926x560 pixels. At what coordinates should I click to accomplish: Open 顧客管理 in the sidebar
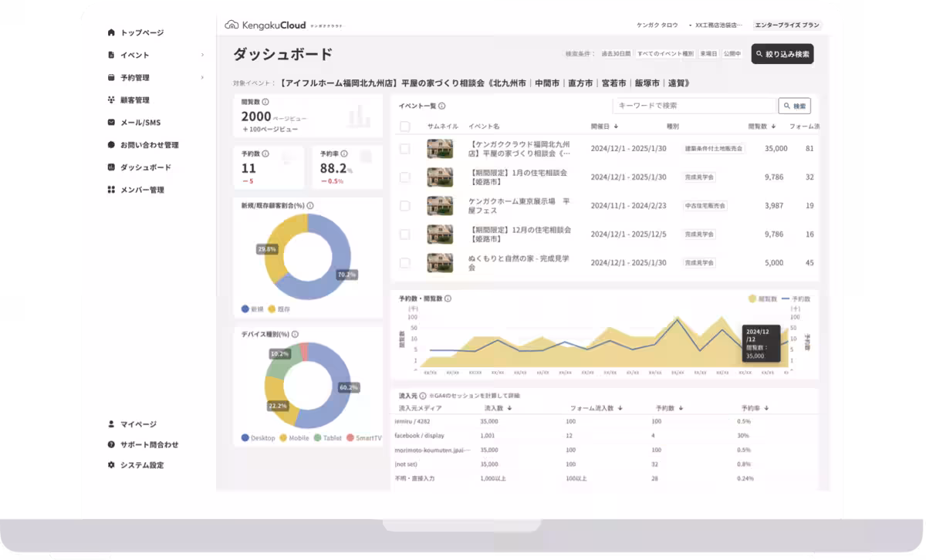[135, 100]
